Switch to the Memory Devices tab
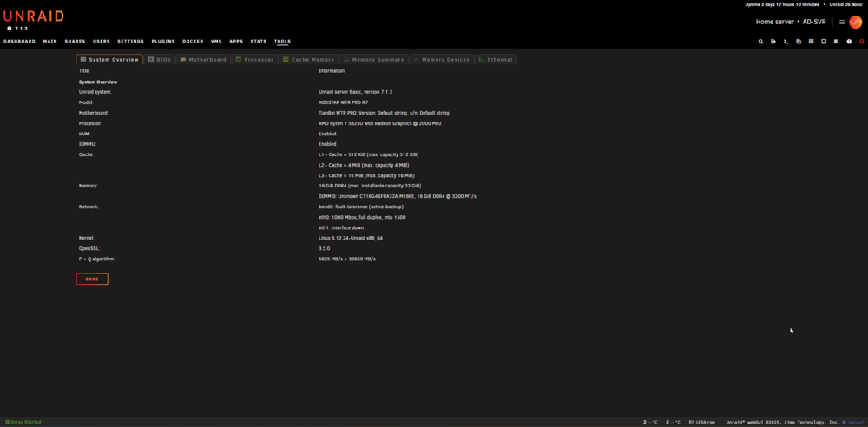The height and width of the screenshot is (427, 868). (x=441, y=59)
